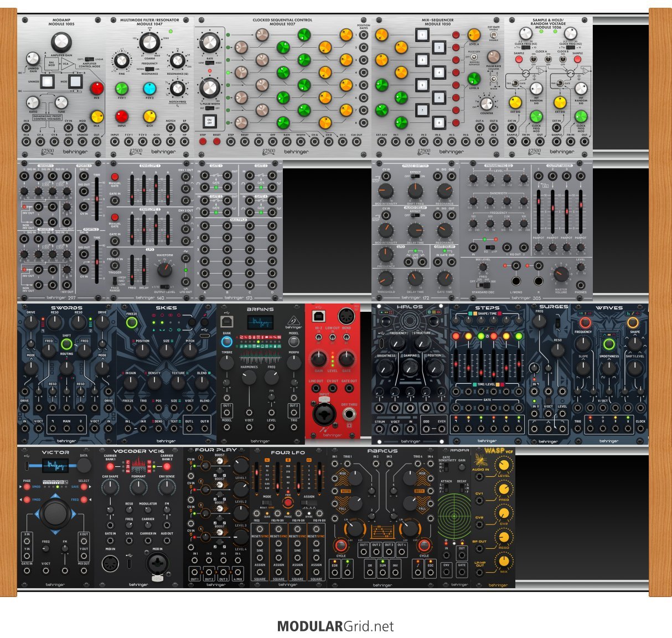The width and height of the screenshot is (672, 638).
Task: Click the Modamp 1005 Amplifier Gain knob
Action: click(61, 42)
